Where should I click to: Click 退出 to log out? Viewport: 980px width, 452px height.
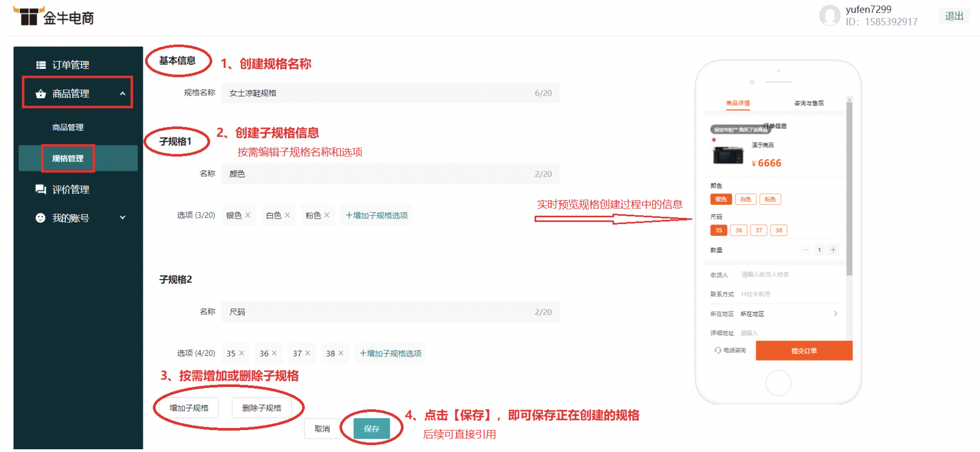point(954,16)
